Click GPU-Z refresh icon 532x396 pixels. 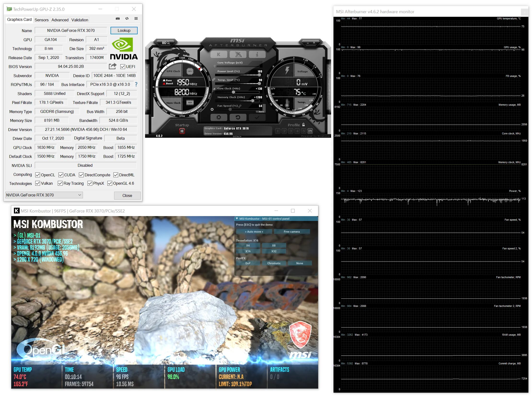click(127, 18)
